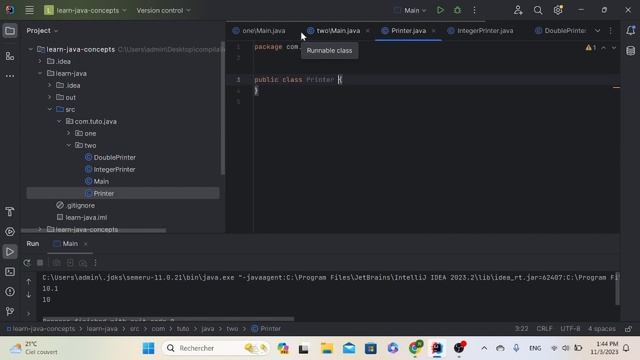Open Project view mode dropdown
This screenshot has width=640, height=360.
tap(42, 31)
